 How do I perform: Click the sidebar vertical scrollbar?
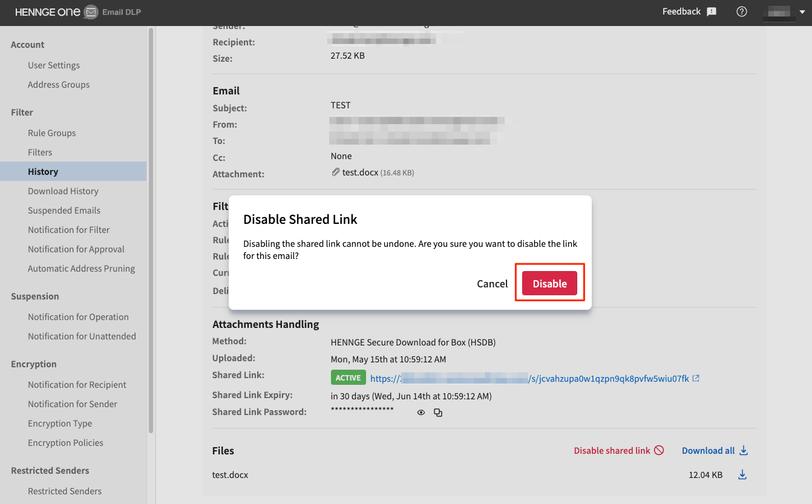click(151, 230)
